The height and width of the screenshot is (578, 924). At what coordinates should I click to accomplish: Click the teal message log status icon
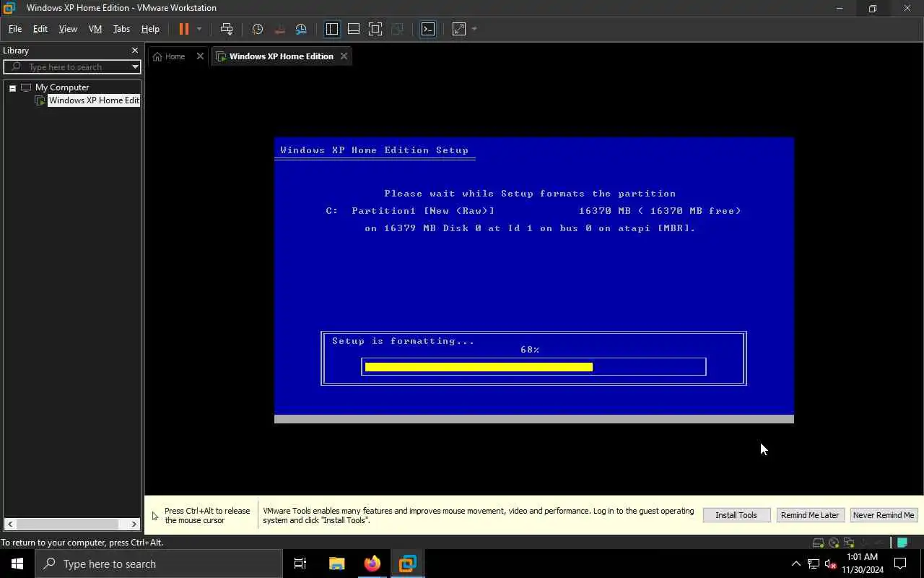pyautogui.click(x=902, y=543)
